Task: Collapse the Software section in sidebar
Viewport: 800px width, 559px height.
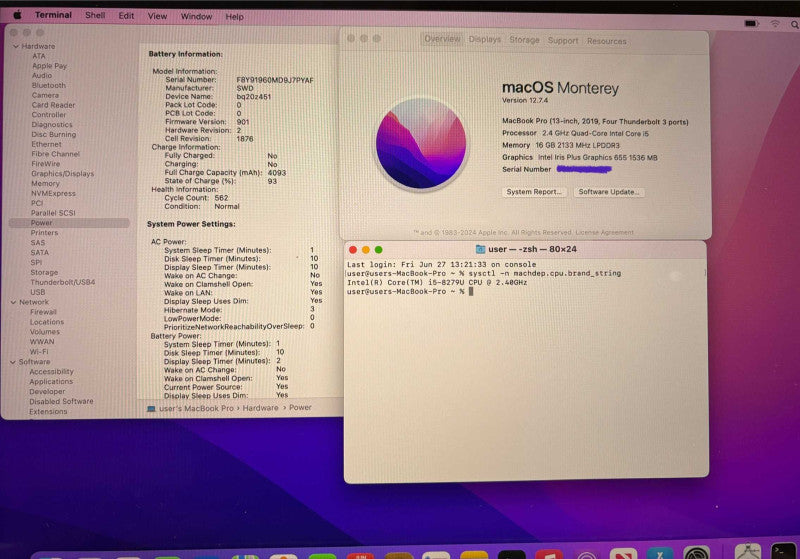Action: coord(13,362)
